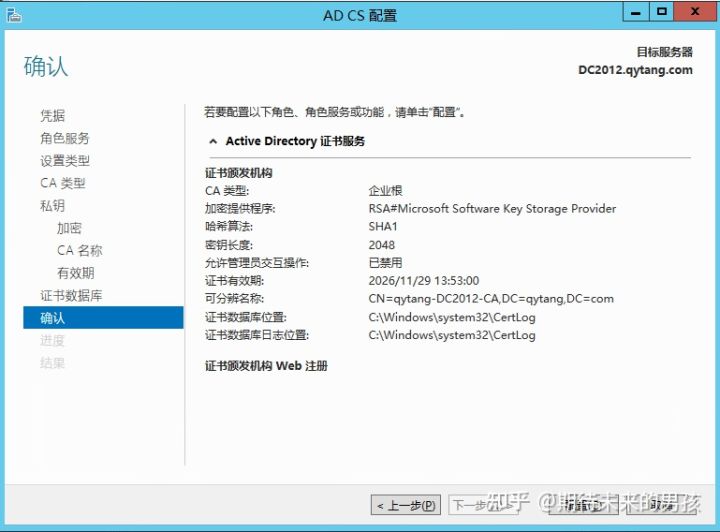Switch to the CA 类型 step

coord(62,183)
